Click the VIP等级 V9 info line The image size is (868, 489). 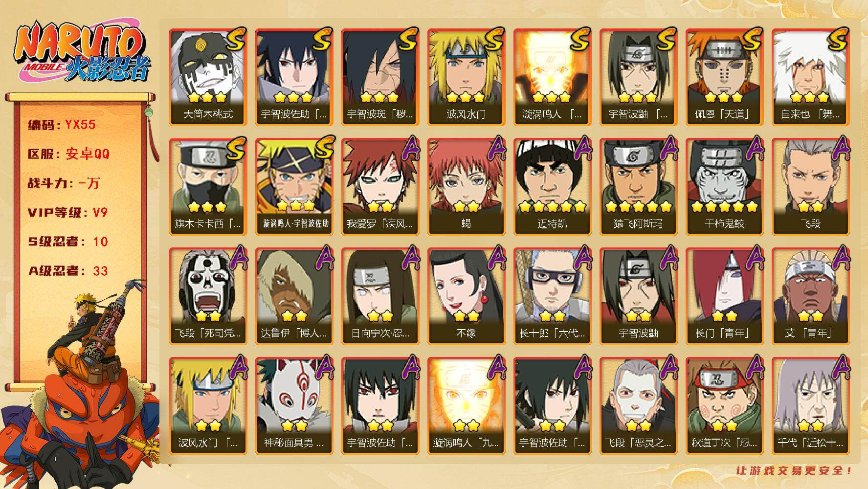point(67,213)
